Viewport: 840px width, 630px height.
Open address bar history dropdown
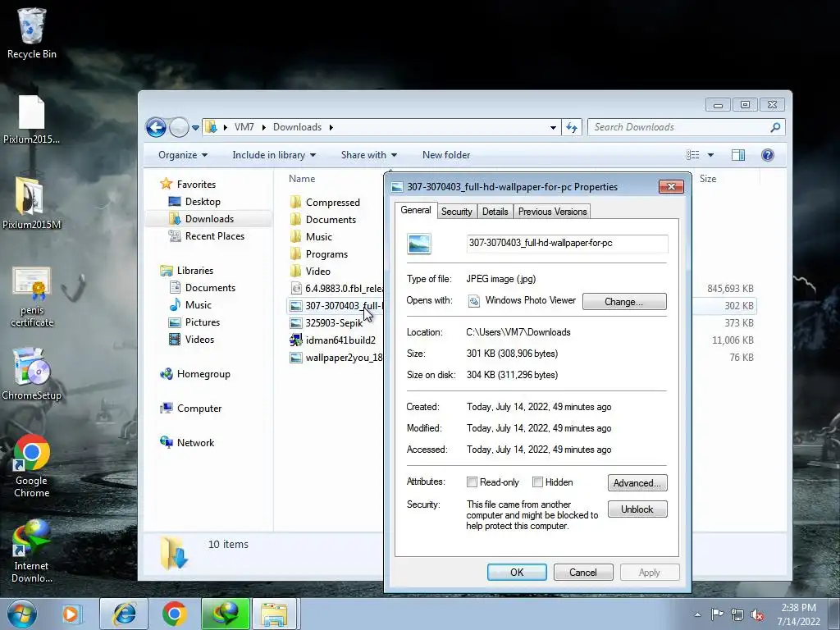click(553, 127)
